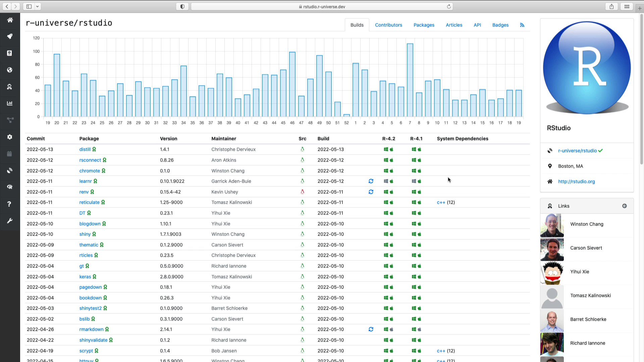Viewport: 644px width, 362px height.
Task: Visit the http://rstudio.org link
Action: pyautogui.click(x=576, y=181)
